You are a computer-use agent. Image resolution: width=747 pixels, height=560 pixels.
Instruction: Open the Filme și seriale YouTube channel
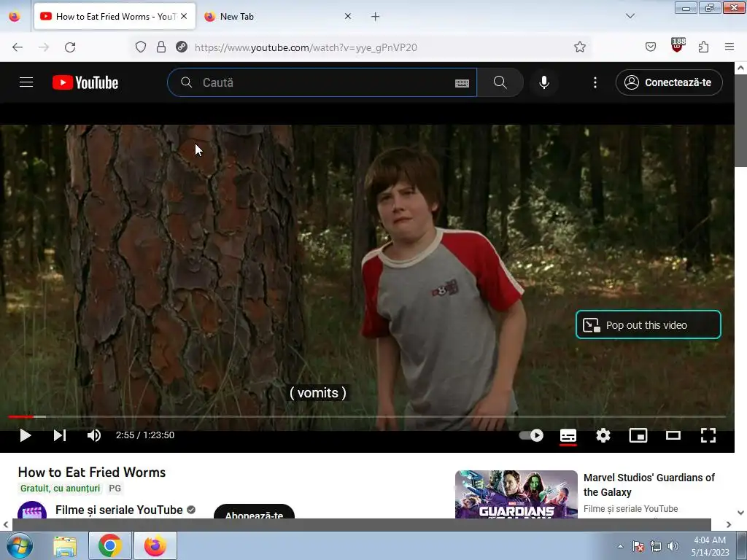119,510
